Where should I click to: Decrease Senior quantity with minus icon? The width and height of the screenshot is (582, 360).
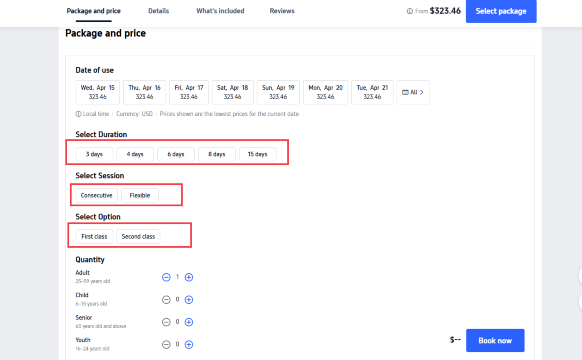(166, 322)
